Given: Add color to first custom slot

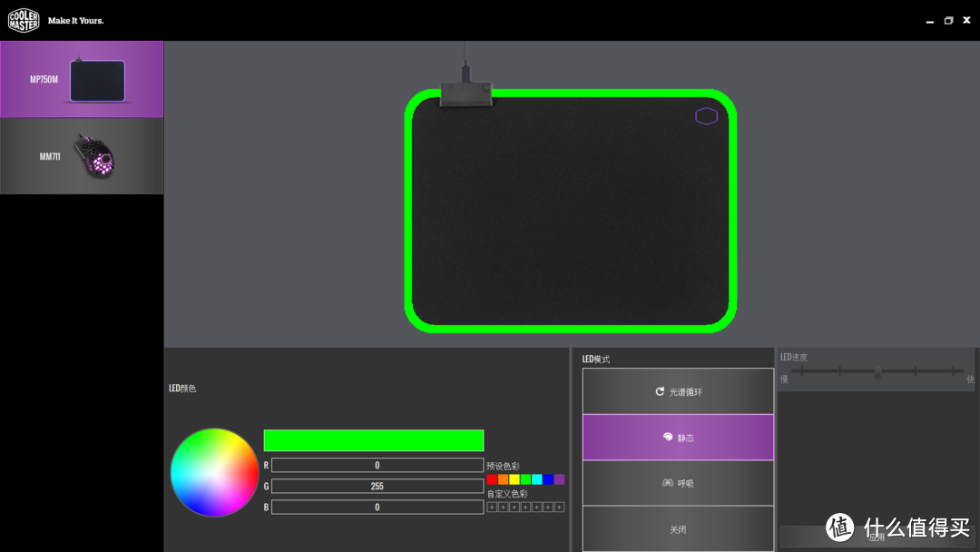Looking at the screenshot, I should pos(492,507).
